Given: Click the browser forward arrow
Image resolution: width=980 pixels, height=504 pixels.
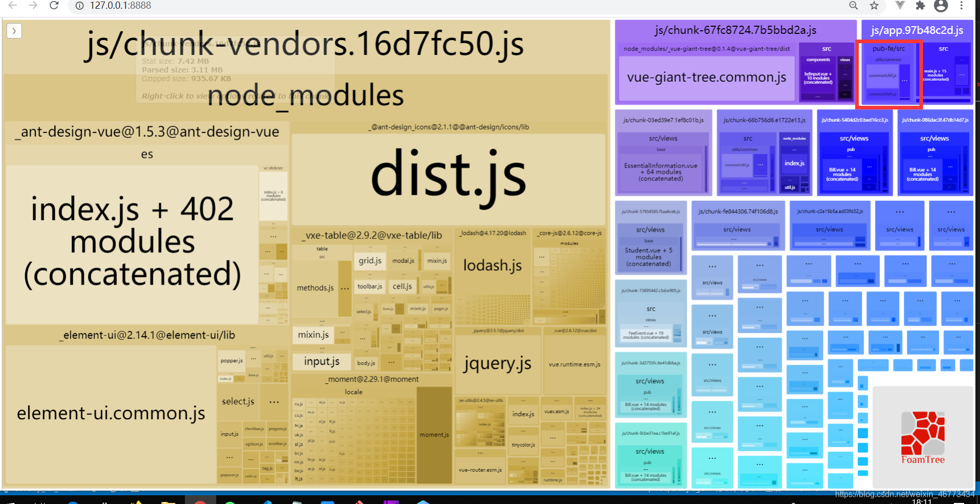Looking at the screenshot, I should click(33, 6).
